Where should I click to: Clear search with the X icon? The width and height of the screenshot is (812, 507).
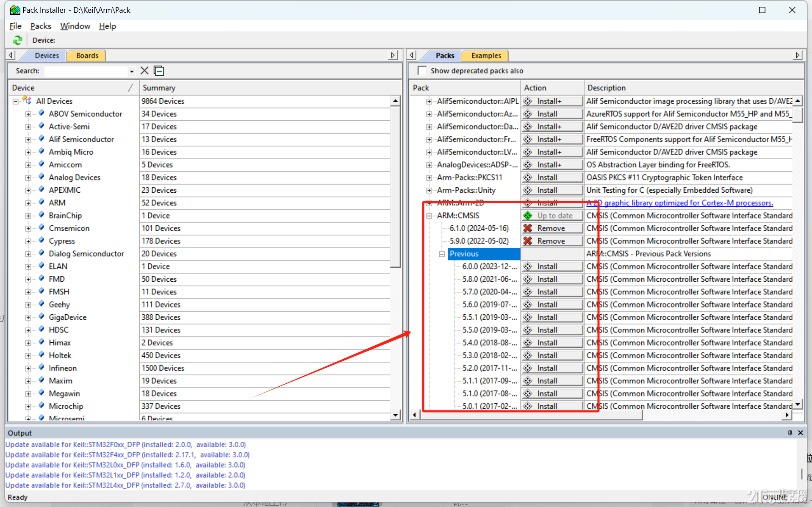[144, 71]
